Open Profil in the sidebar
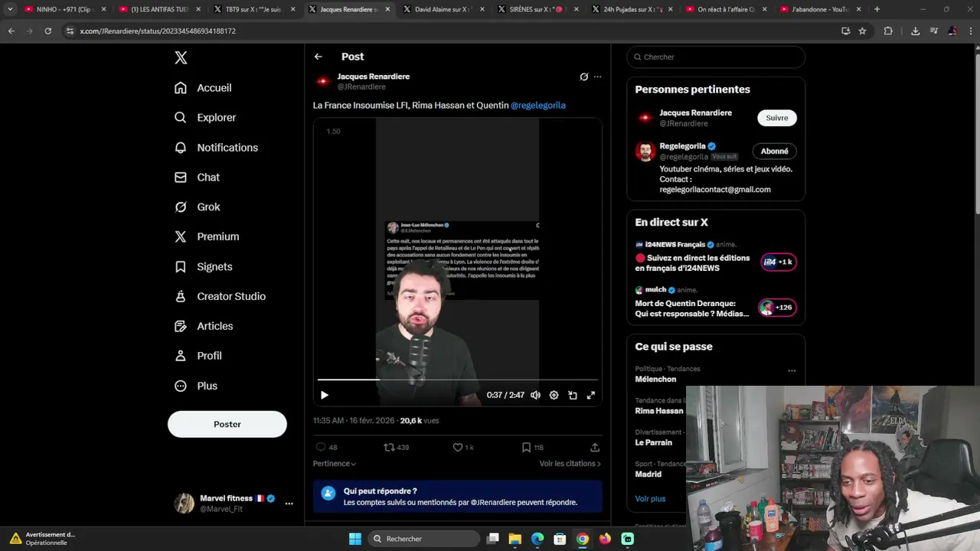 (198, 357)
